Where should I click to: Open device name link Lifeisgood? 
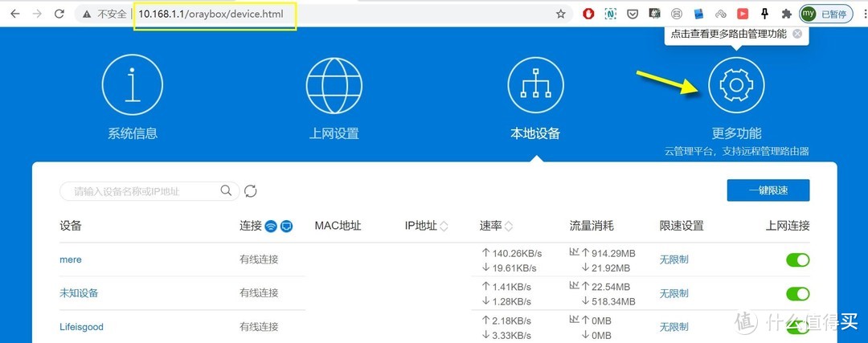coord(81,327)
